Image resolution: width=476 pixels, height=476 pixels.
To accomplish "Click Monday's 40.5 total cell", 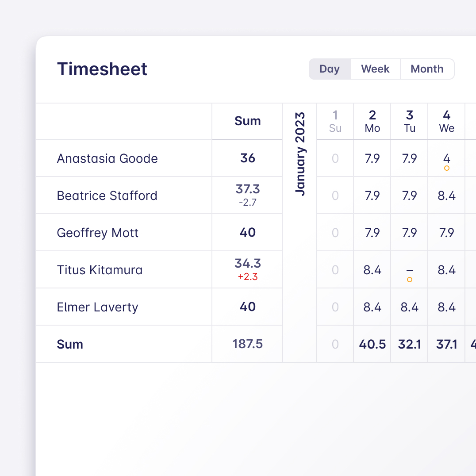I will tap(372, 344).
